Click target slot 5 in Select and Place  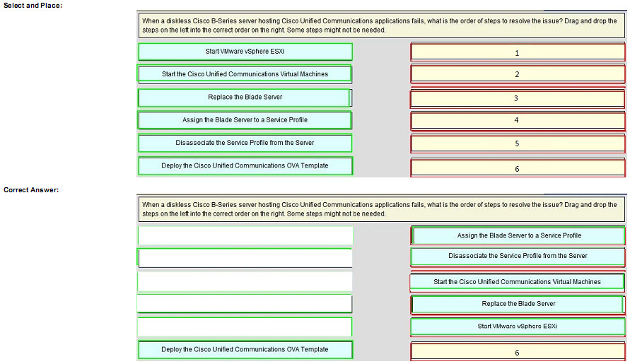518,143
